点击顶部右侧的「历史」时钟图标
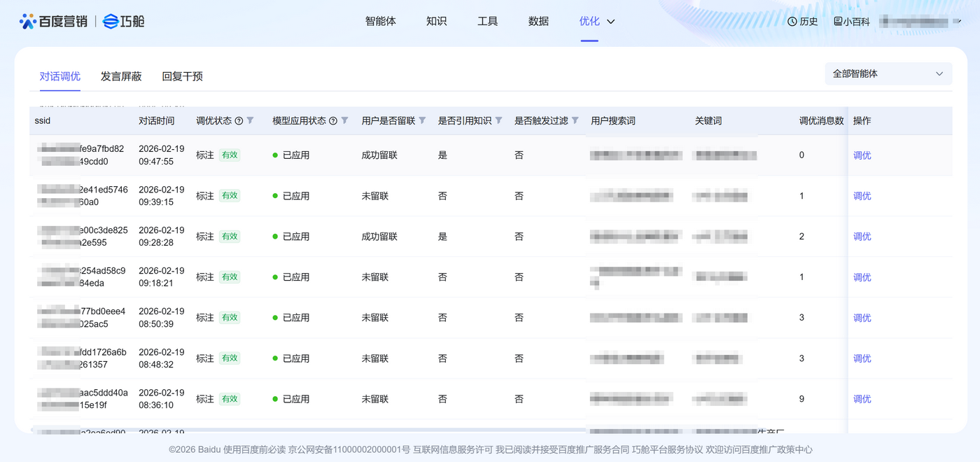980x462 pixels. point(791,21)
